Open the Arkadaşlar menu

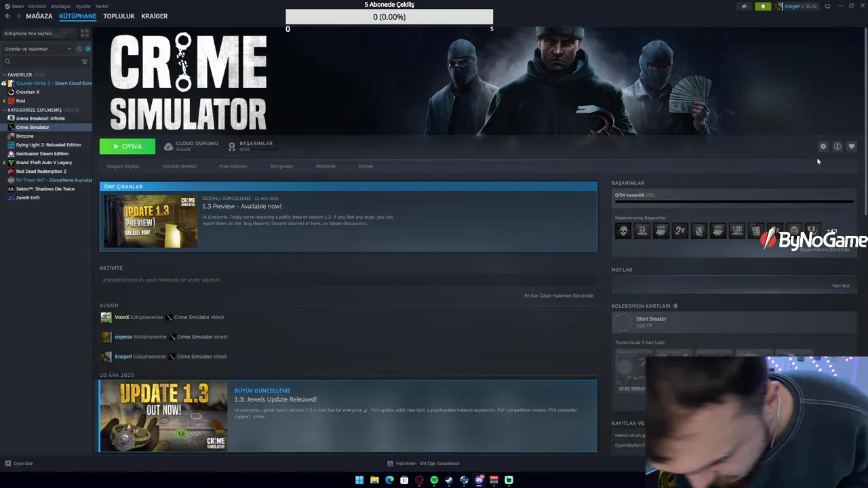tap(61, 6)
